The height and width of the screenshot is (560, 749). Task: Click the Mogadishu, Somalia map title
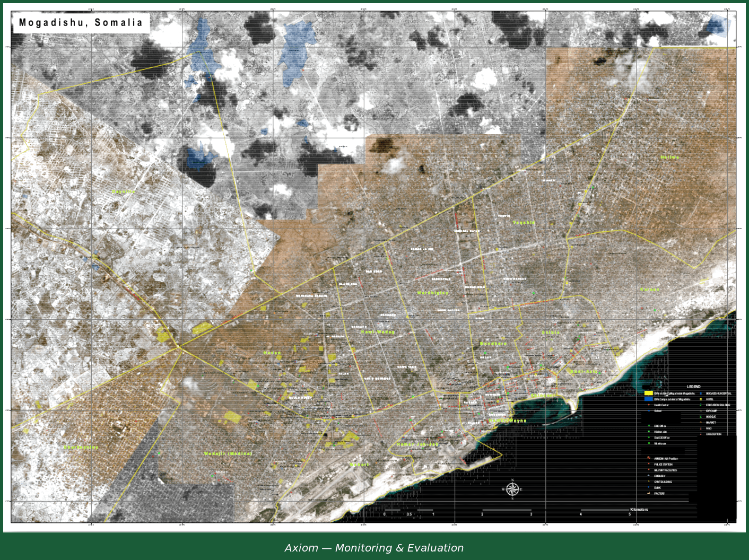tap(81, 23)
